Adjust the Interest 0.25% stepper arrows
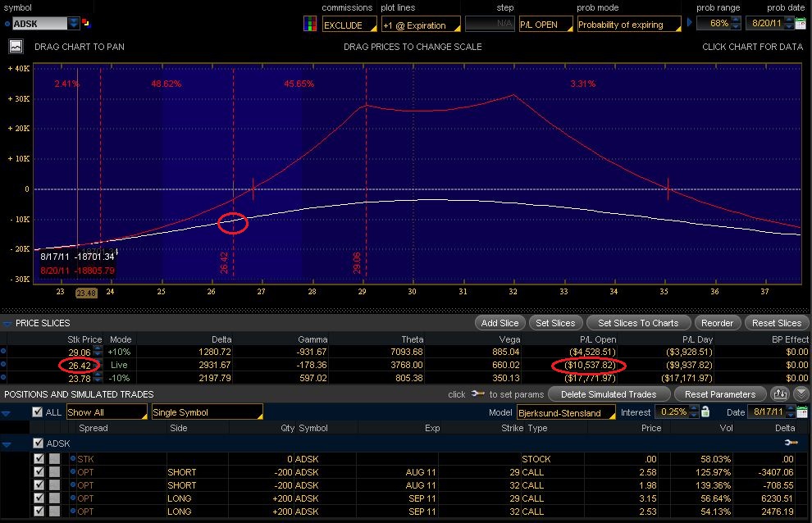The image size is (812, 523). coord(694,412)
